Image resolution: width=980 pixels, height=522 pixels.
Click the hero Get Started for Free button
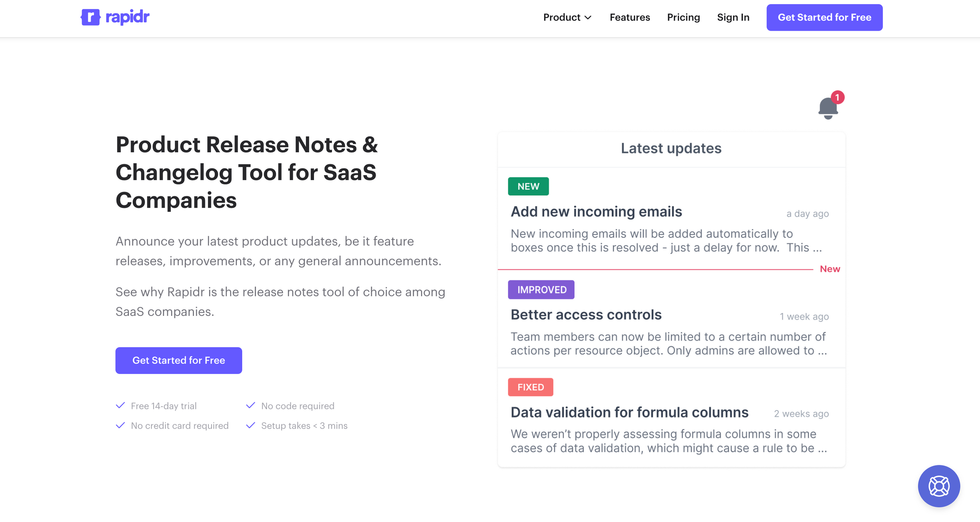178,360
